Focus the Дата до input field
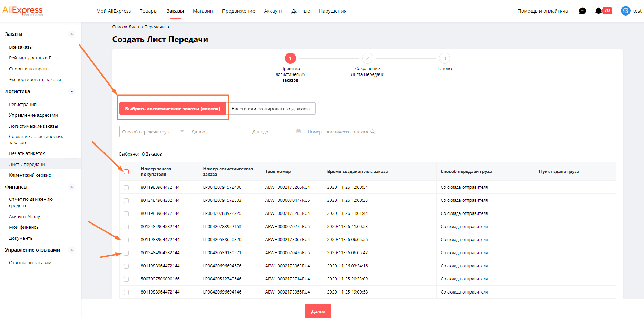Image resolution: width=644 pixels, height=318 pixels. point(273,132)
